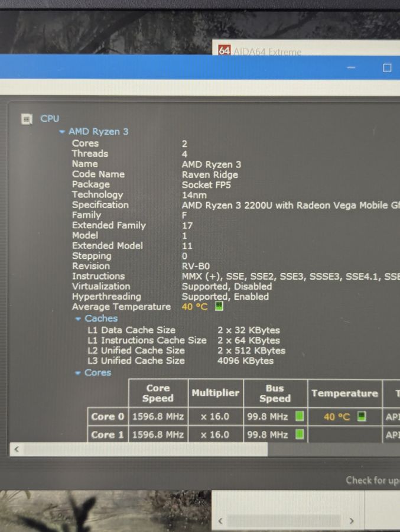Minimize the front window

(351, 68)
